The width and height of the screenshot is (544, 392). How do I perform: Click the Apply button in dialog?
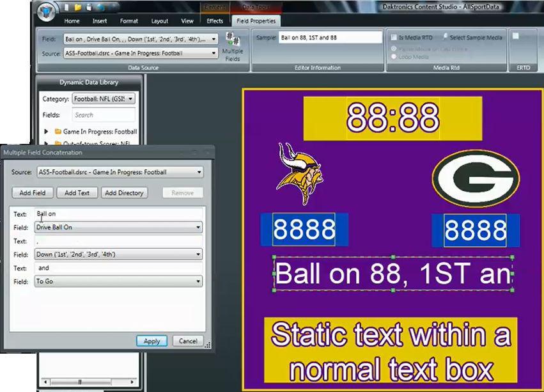(x=152, y=341)
